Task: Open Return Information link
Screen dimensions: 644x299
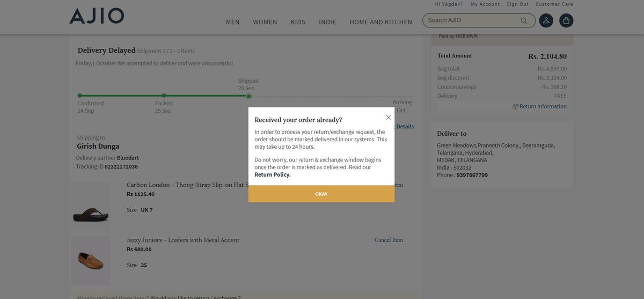Action: pos(543,106)
